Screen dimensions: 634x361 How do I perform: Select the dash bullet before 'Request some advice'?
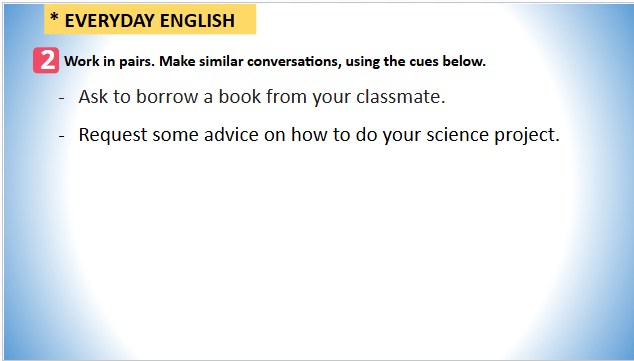tap(61, 135)
